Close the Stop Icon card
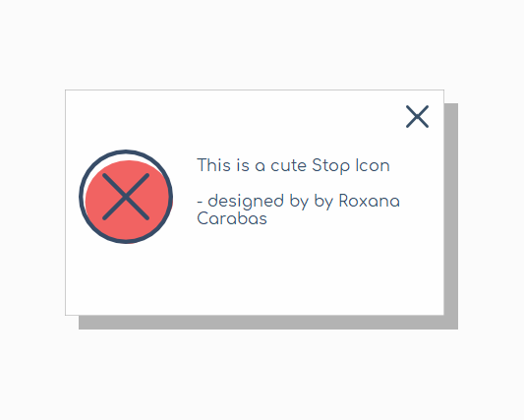The image size is (524, 420). [x=417, y=116]
